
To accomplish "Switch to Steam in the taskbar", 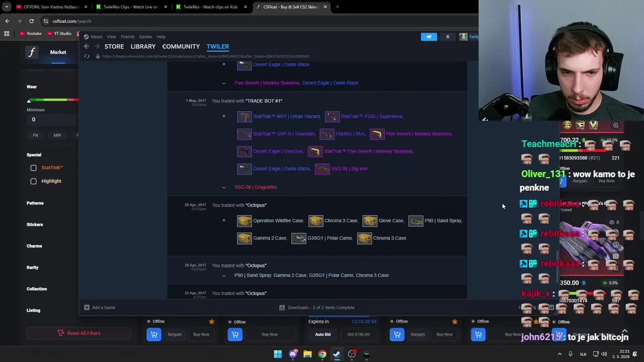I will (x=337, y=354).
